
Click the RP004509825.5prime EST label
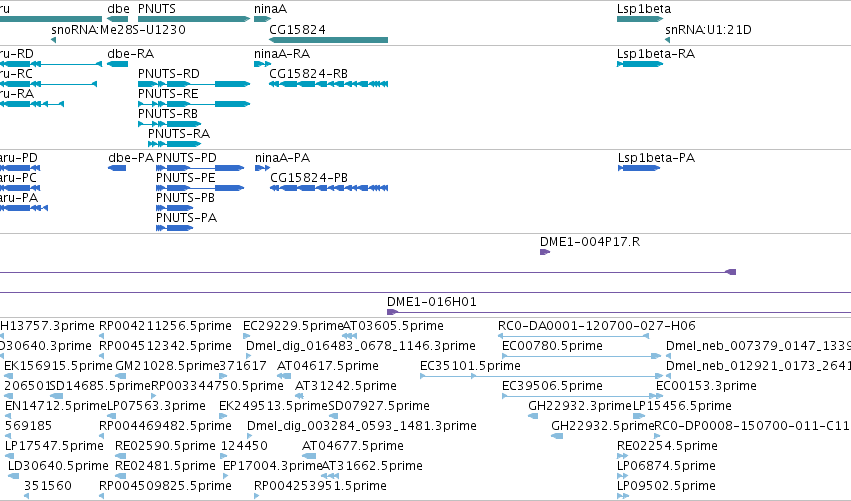165,486
